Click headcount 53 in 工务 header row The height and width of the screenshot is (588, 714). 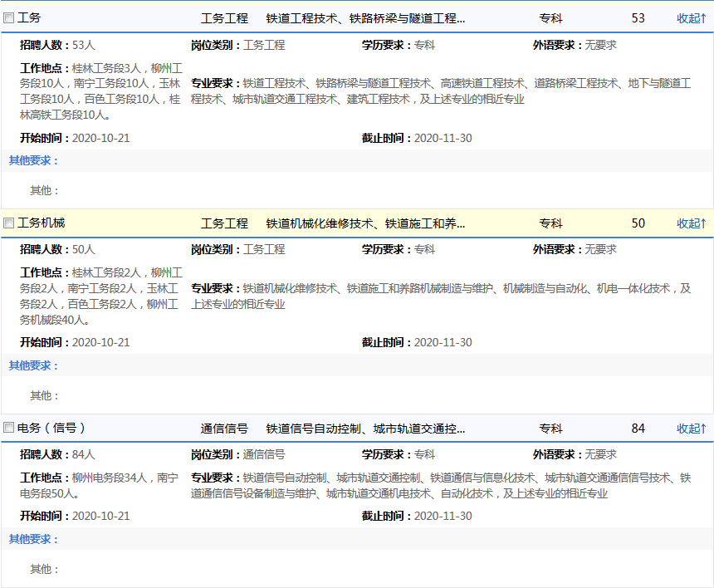click(x=638, y=18)
